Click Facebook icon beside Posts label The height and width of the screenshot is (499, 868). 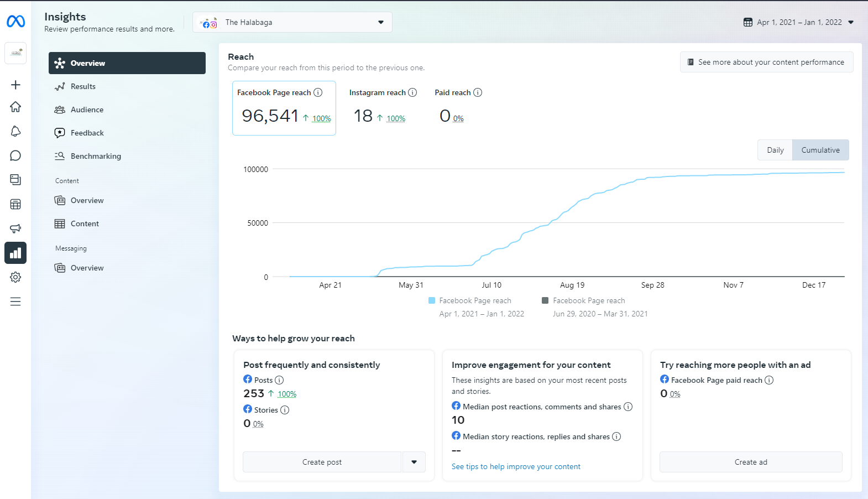pyautogui.click(x=248, y=379)
